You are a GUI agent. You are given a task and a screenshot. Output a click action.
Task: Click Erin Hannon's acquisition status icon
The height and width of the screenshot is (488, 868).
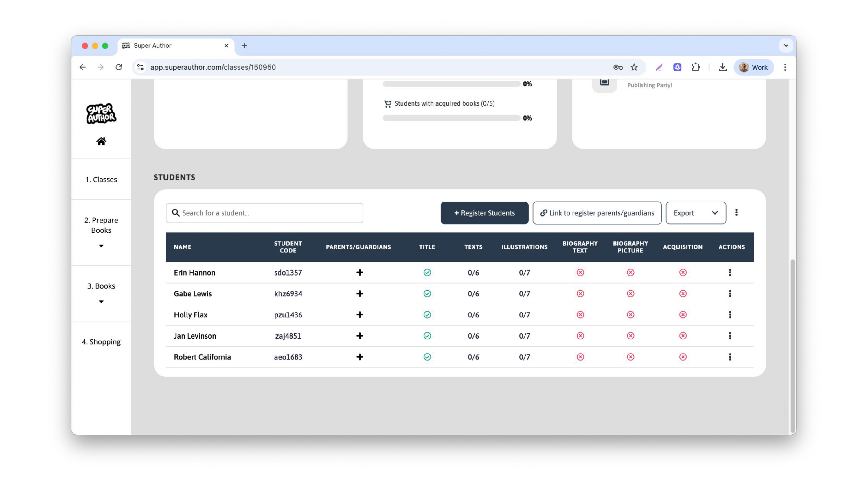683,272
